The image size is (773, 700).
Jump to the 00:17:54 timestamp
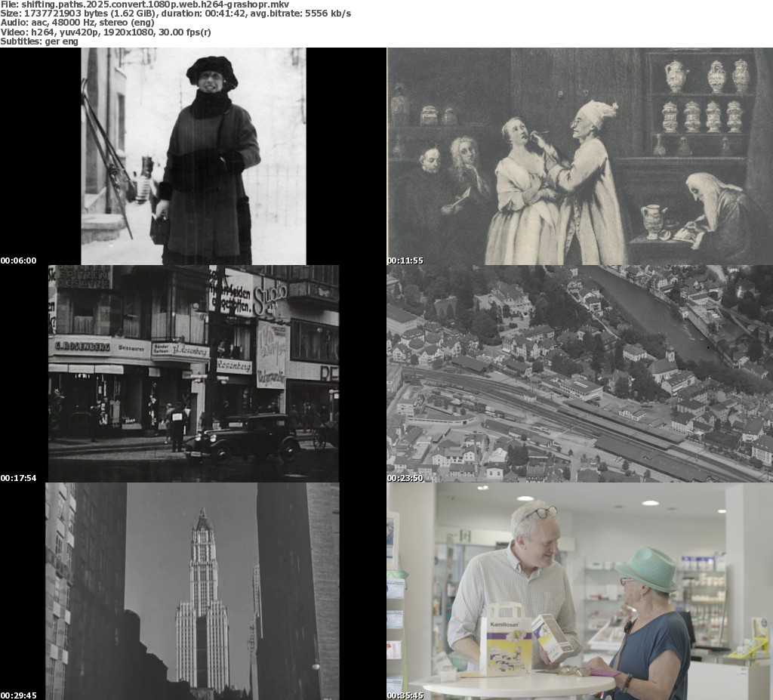click(x=19, y=478)
